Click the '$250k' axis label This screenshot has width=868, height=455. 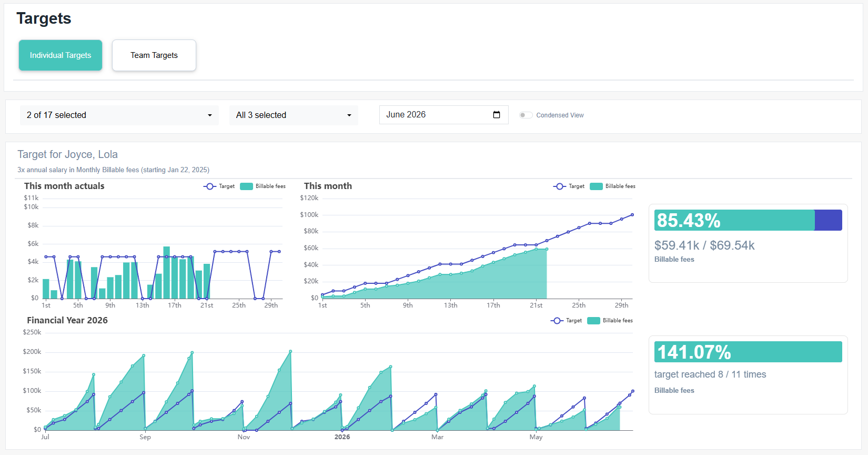[32, 332]
